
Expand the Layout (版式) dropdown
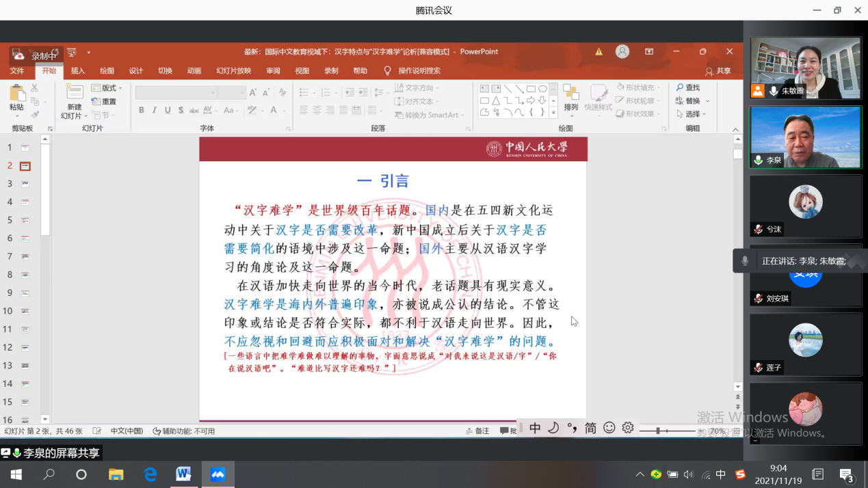[x=107, y=88]
